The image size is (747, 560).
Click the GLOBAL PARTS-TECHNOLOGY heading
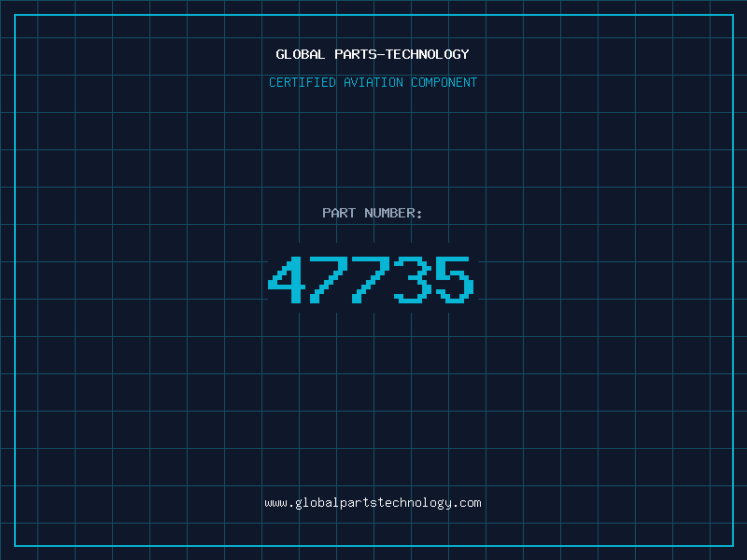pos(373,54)
